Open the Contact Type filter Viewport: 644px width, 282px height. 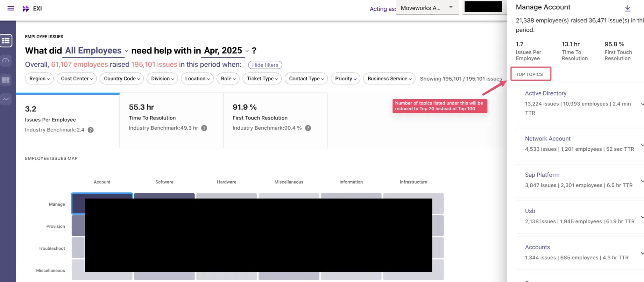(306, 79)
